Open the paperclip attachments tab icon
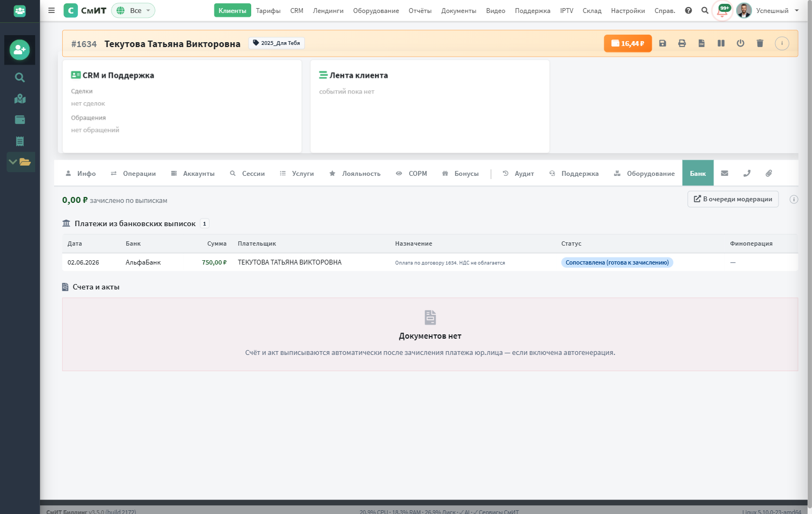Viewport: 812px width, 514px height. tap(769, 173)
